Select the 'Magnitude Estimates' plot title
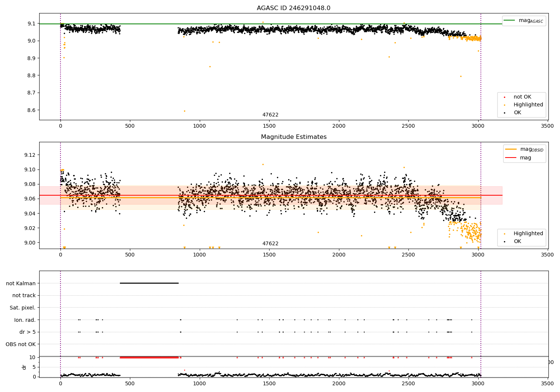 293,137
